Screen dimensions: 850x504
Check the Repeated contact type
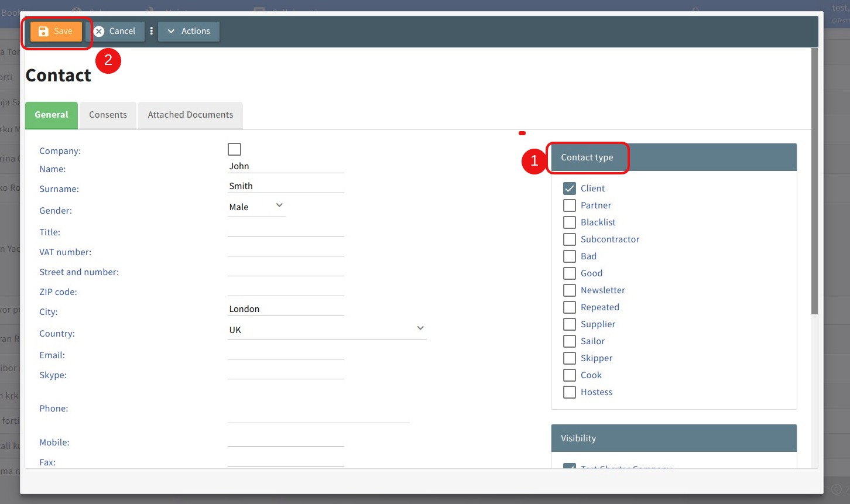(x=570, y=307)
